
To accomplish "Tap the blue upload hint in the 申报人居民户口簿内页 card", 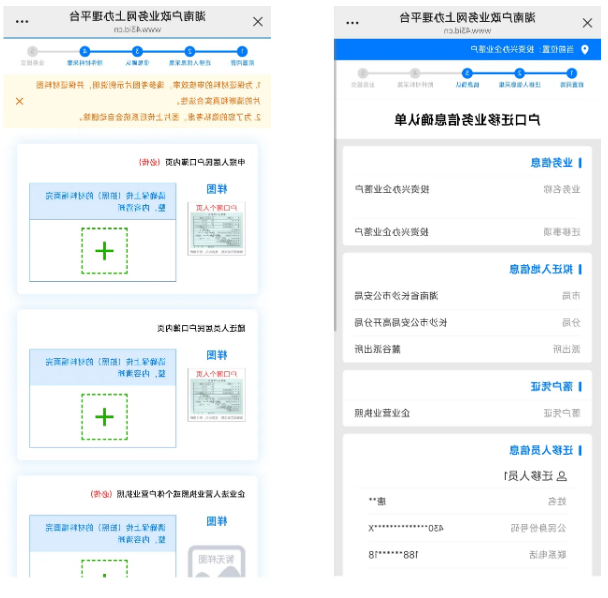I will coord(103,201).
